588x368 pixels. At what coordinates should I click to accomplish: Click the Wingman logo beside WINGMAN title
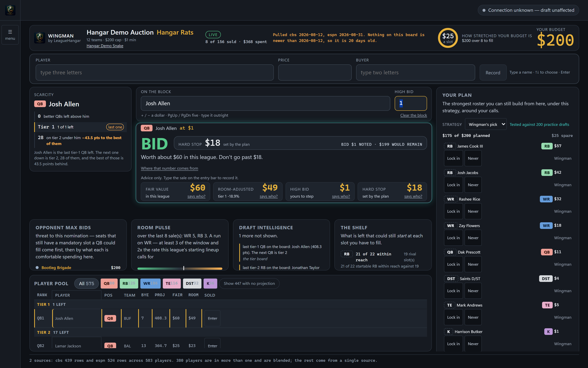[x=40, y=38]
